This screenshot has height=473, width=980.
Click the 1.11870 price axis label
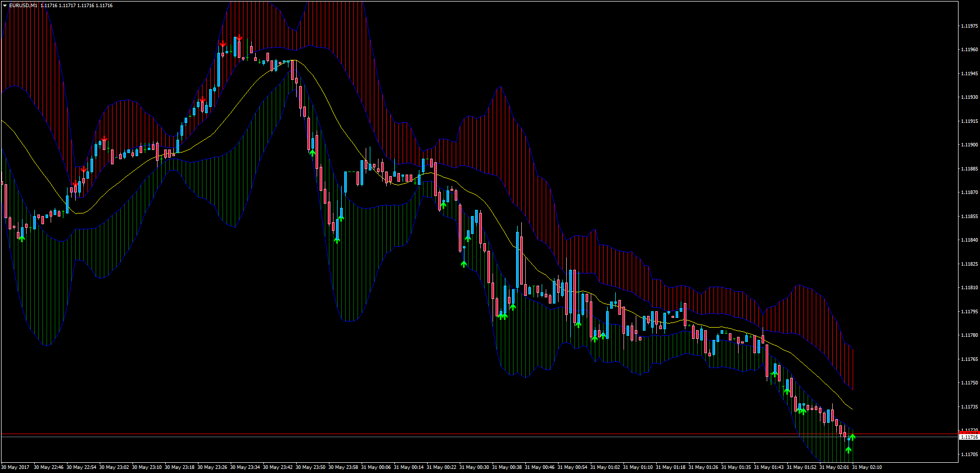[x=970, y=192]
